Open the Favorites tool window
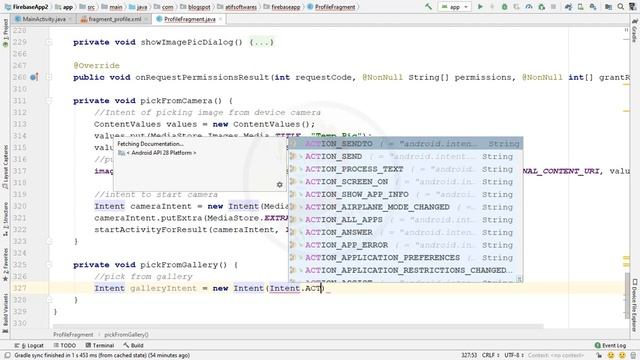This screenshot has width=640, height=360. 5,265
